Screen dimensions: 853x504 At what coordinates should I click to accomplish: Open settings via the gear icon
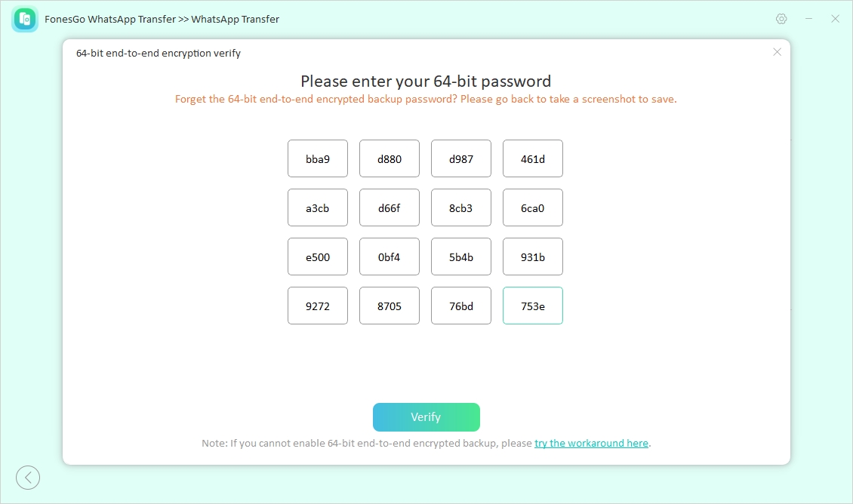point(781,19)
